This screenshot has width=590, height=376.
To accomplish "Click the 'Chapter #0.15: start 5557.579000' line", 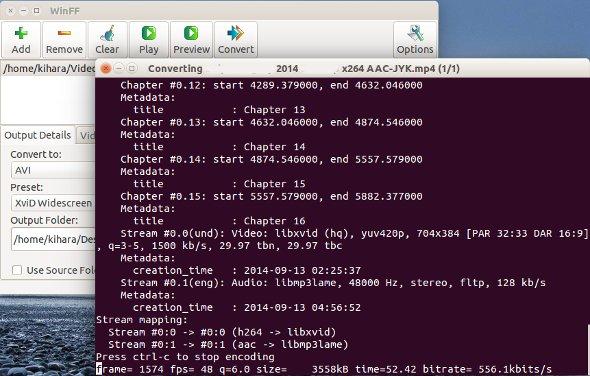I will tap(271, 196).
